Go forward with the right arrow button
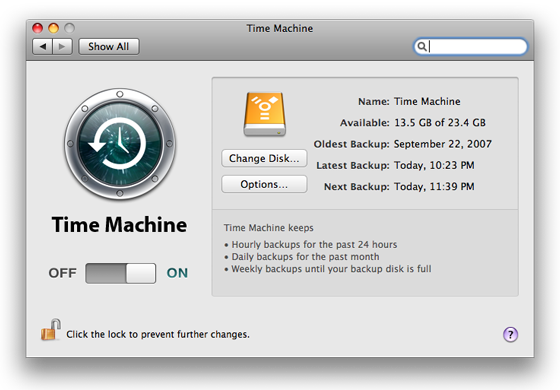 62,46
